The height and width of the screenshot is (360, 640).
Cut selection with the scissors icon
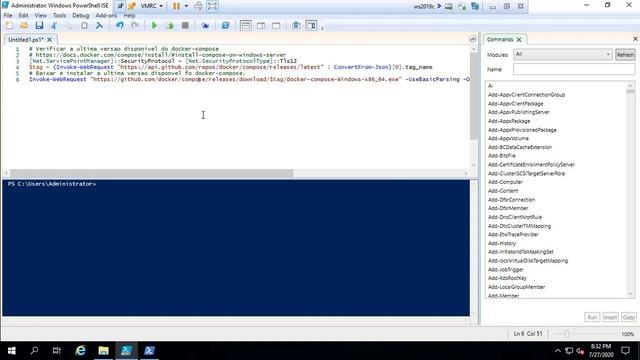(54, 26)
